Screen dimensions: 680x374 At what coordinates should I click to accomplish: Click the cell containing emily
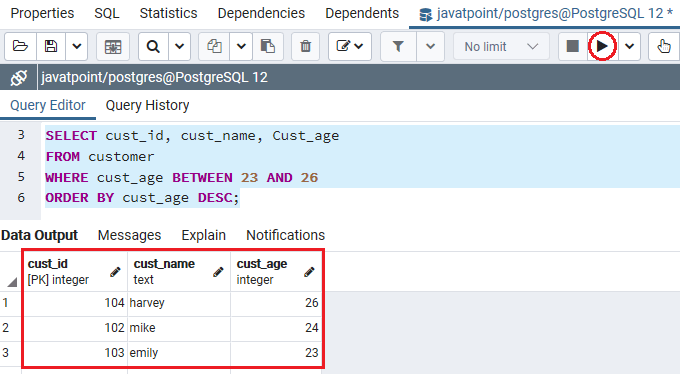click(x=179, y=353)
